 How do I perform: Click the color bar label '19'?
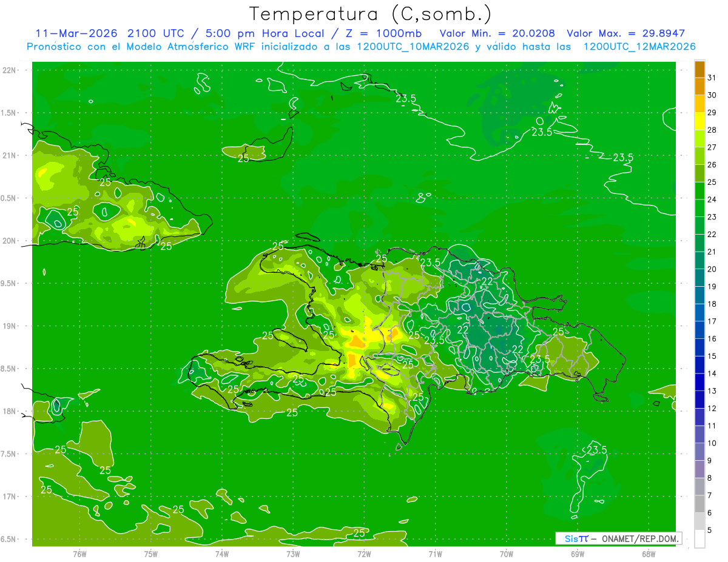(x=712, y=286)
